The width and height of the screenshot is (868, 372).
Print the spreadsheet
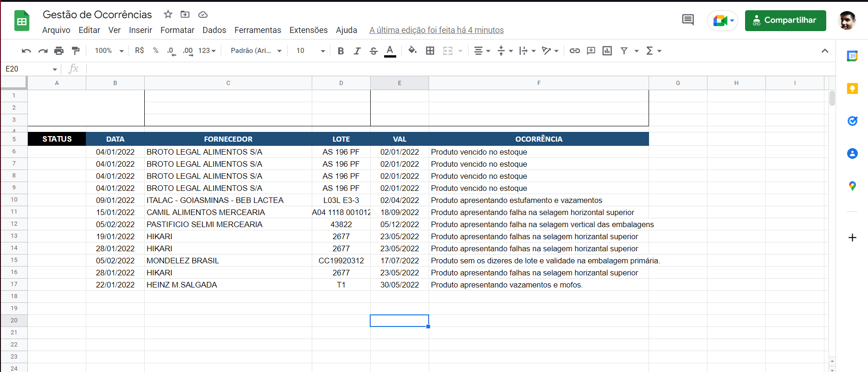tap(59, 51)
